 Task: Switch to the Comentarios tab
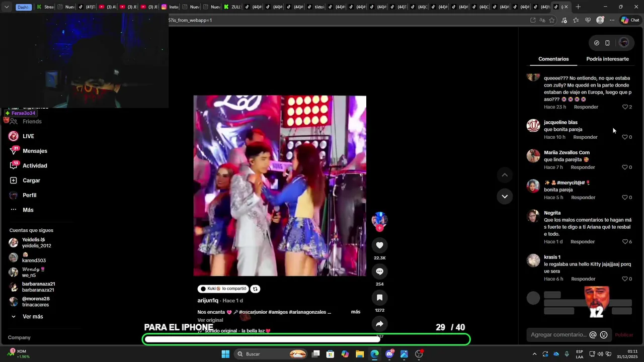click(x=553, y=59)
